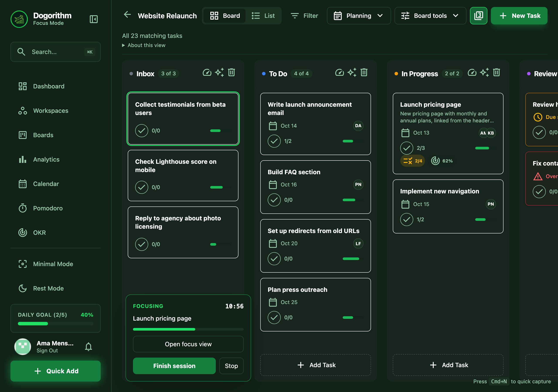Click the notification bell icon

[x=88, y=346]
